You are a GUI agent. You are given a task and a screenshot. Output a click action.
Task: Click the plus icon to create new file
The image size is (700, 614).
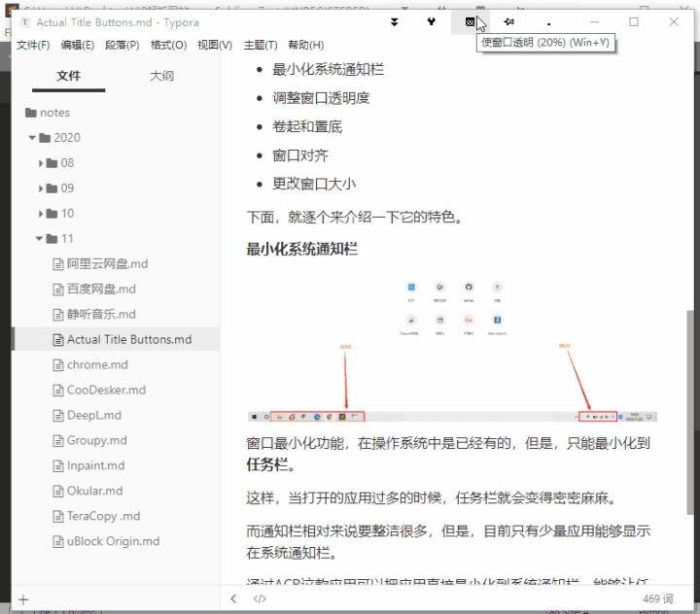pos(23,599)
